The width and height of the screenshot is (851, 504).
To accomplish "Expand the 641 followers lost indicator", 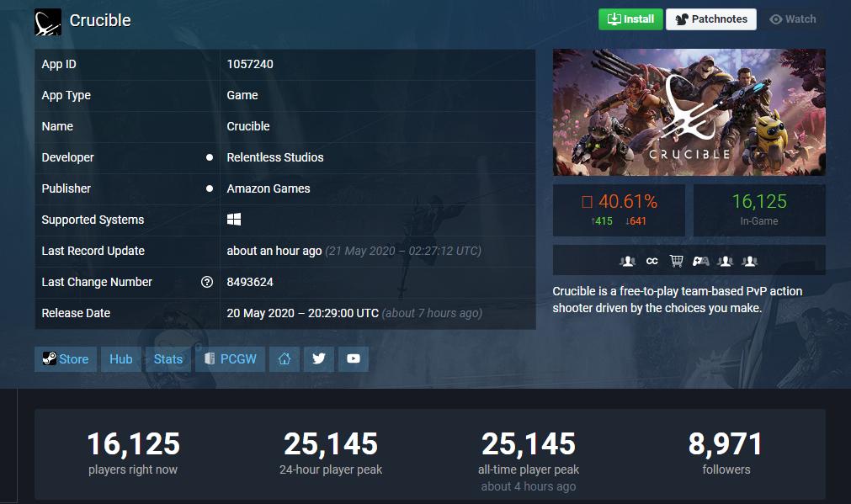I will point(637,220).
